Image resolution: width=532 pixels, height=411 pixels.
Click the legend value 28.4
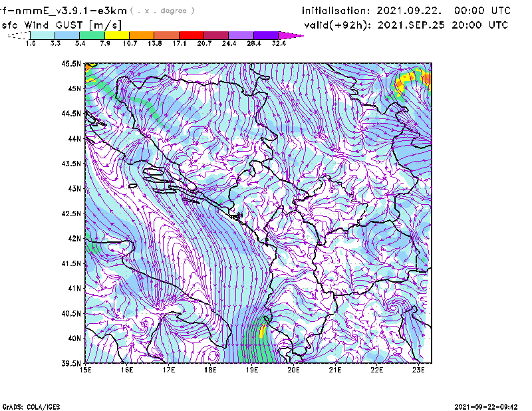pyautogui.click(x=254, y=43)
